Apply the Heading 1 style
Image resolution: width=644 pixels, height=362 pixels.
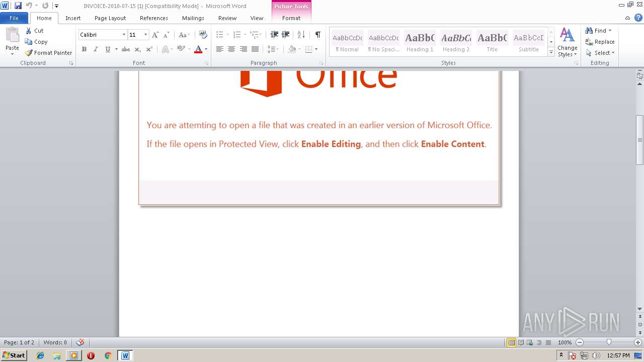click(420, 42)
